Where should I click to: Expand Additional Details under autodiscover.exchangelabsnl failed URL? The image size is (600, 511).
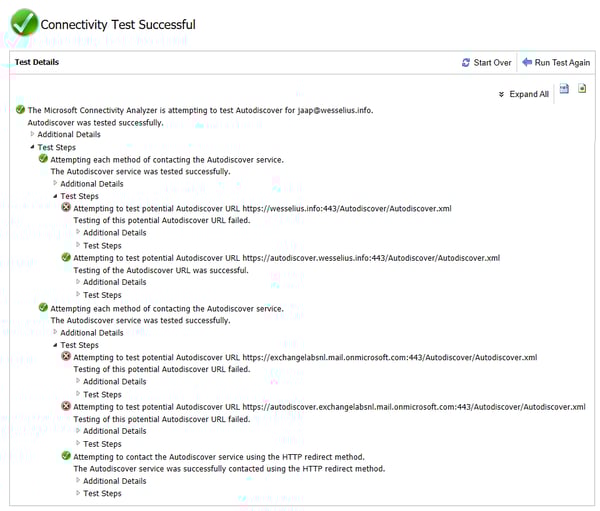tap(115, 431)
